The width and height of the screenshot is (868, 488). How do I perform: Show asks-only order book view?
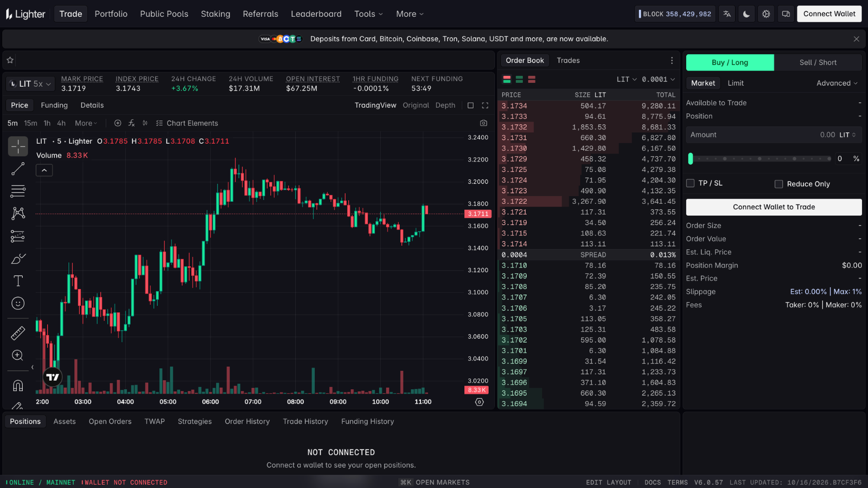coord(532,79)
